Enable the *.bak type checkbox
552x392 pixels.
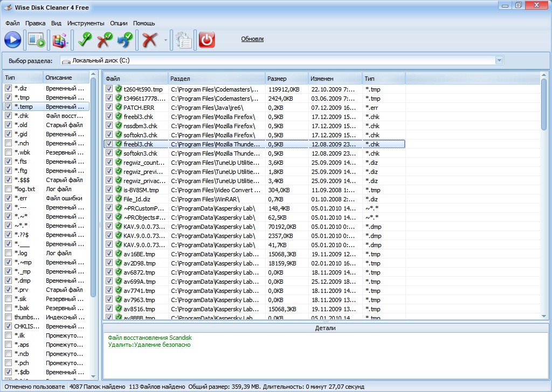pos(9,307)
